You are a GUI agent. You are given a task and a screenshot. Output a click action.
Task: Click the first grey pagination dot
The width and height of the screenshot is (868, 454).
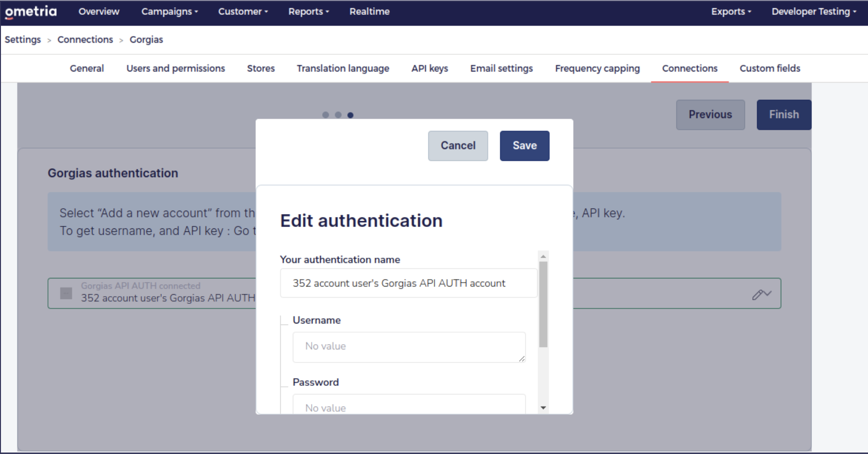pos(325,115)
